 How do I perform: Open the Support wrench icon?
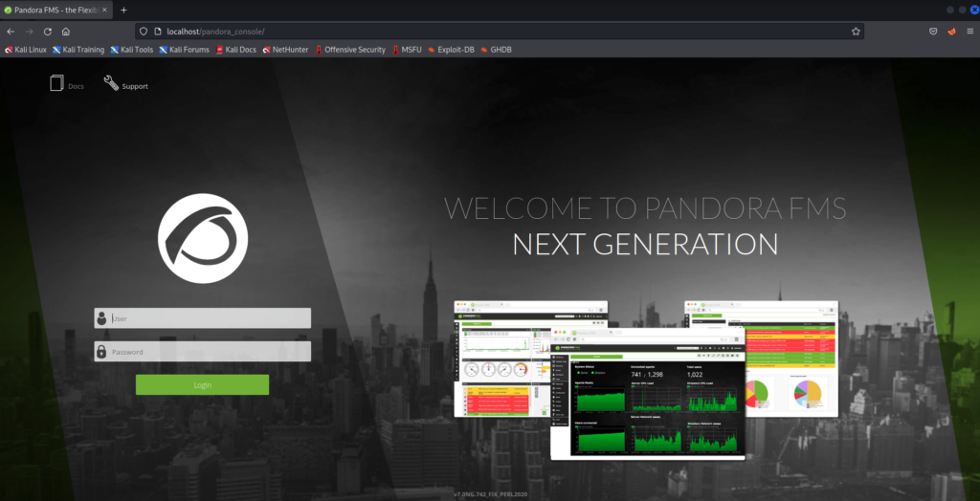[111, 83]
